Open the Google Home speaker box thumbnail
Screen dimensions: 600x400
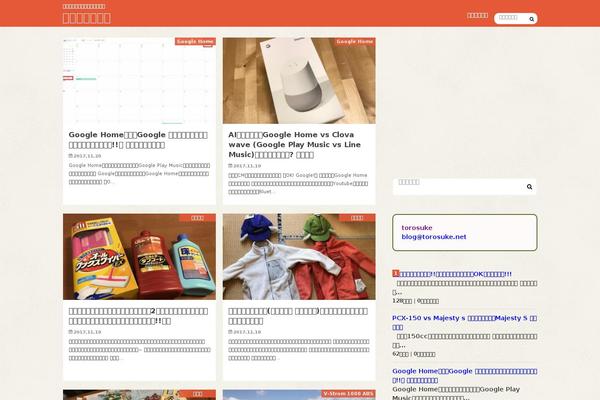pyautogui.click(x=299, y=80)
